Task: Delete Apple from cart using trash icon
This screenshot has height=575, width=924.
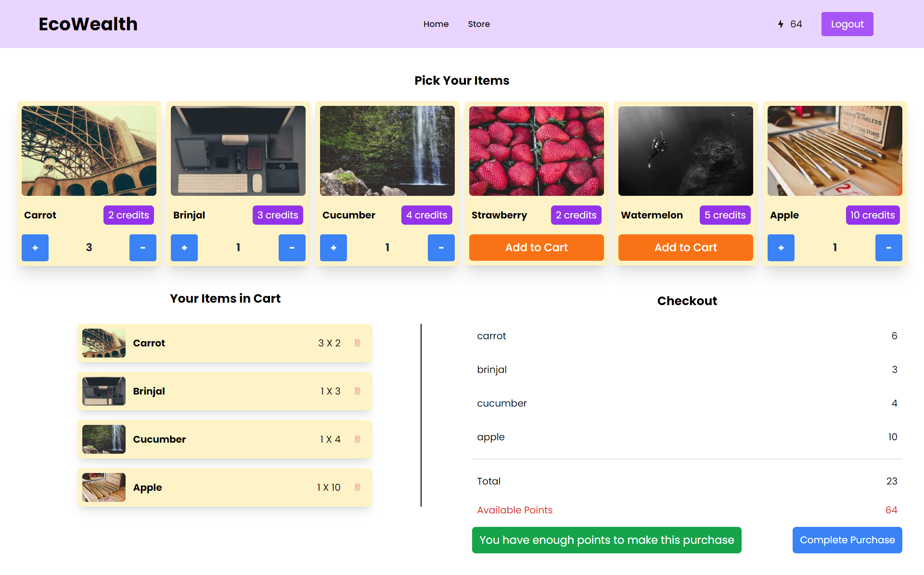Action: (357, 487)
